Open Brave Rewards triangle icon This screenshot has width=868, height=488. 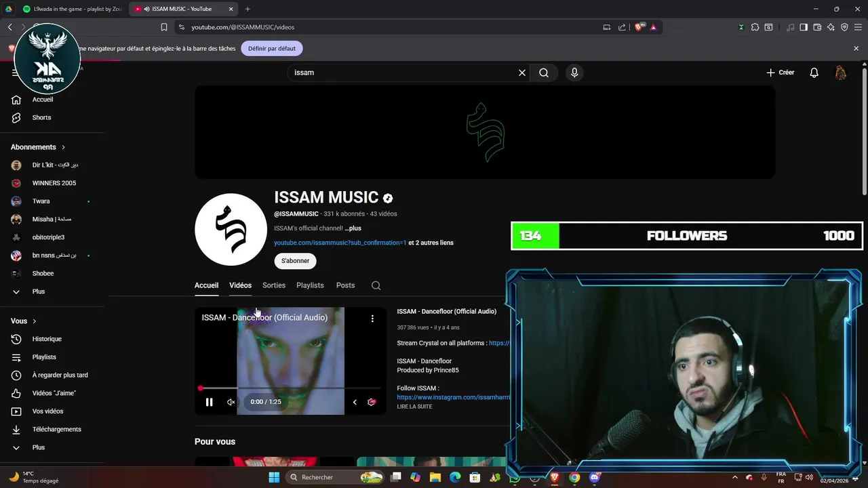pos(653,27)
